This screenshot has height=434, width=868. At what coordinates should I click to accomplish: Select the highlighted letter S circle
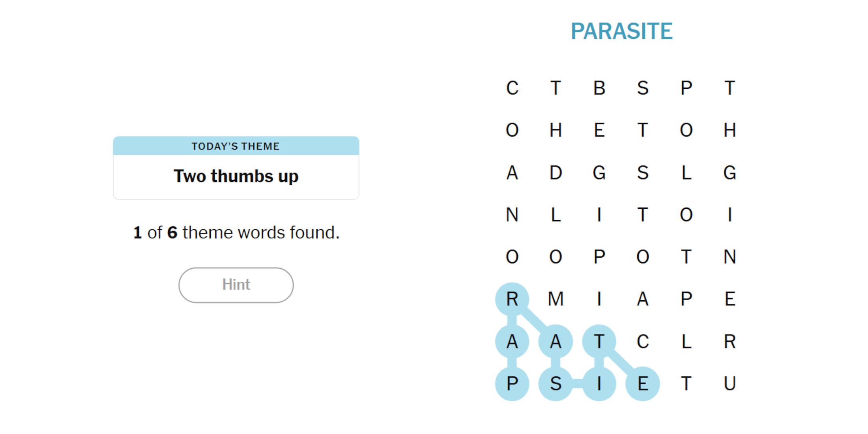pyautogui.click(x=556, y=383)
